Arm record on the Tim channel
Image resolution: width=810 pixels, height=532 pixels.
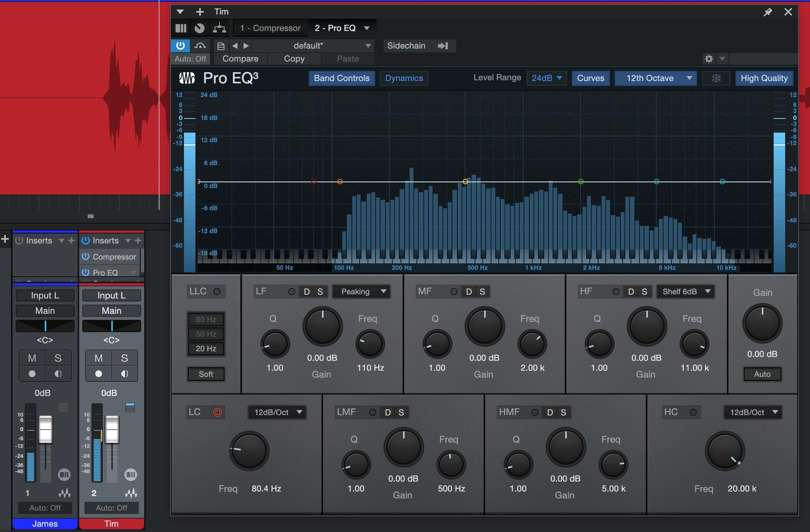(x=99, y=374)
